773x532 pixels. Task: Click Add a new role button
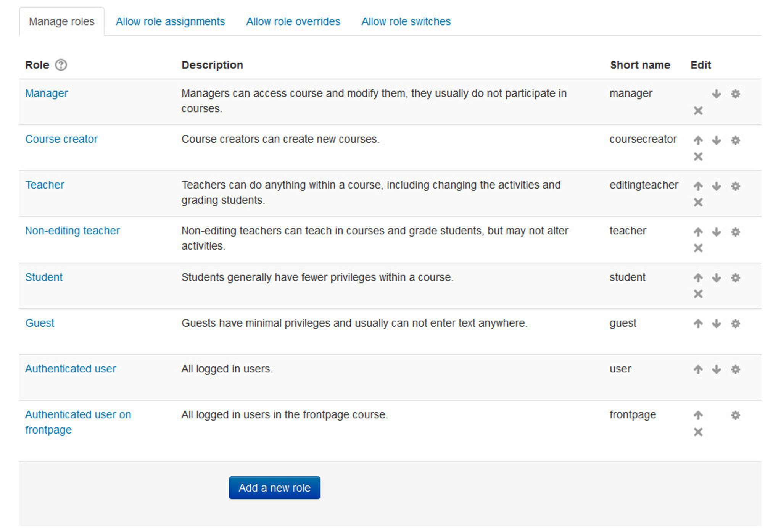coord(274,488)
